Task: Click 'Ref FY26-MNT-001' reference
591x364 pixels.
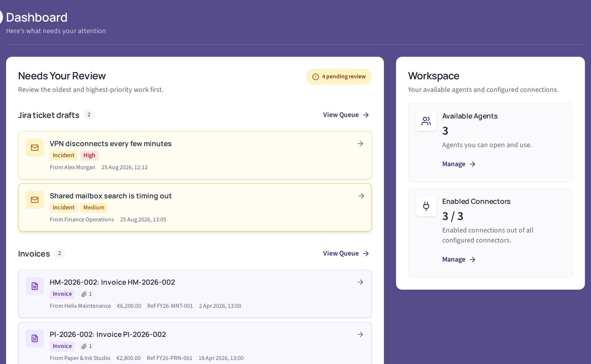Action: 170,306
